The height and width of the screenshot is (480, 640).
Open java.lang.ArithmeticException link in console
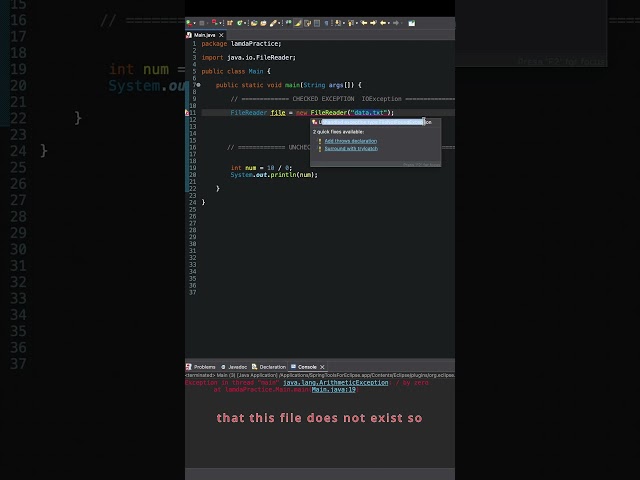336,383
